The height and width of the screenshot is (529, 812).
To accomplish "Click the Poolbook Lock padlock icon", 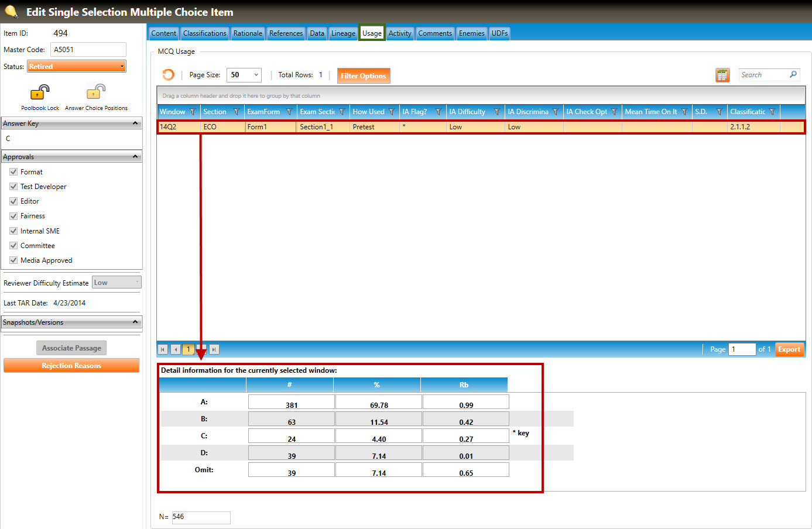I will click(40, 92).
